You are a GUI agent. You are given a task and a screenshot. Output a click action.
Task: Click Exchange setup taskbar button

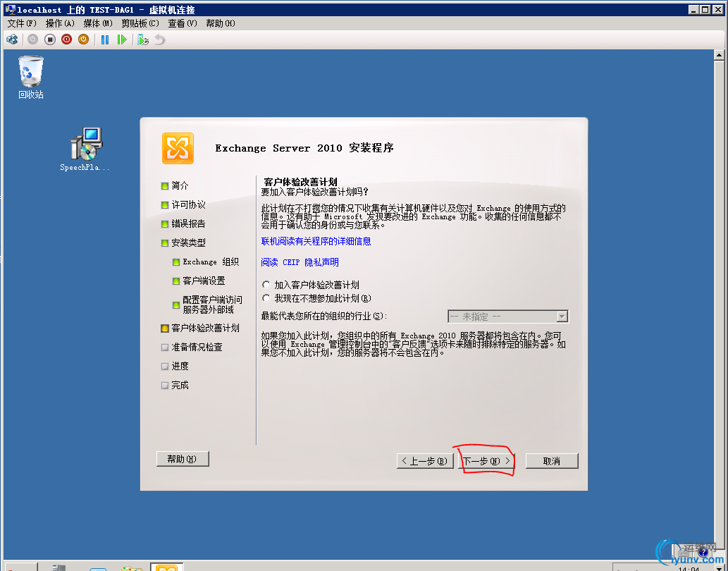pos(167,567)
